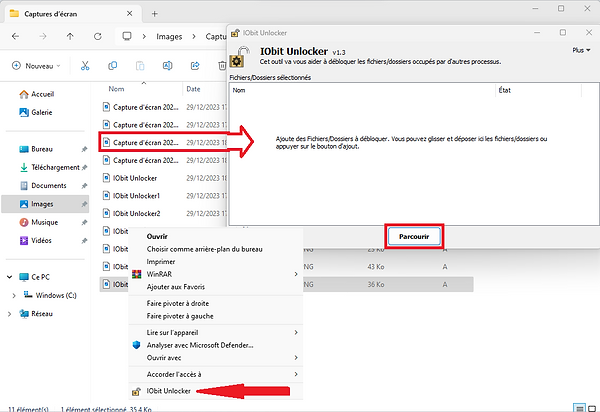This screenshot has width=600, height=412.
Task: Open Musique in the navigation pane
Action: [45, 222]
